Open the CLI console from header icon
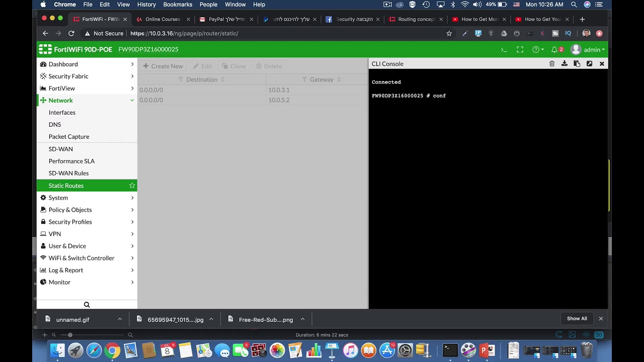Screen dimensions: 644x362 tap(504, 49)
